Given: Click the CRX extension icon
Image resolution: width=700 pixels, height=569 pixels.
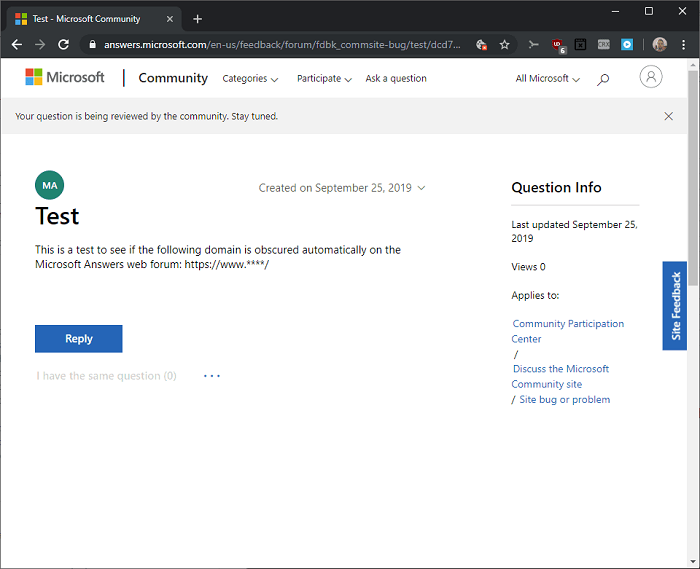Looking at the screenshot, I should [604, 45].
